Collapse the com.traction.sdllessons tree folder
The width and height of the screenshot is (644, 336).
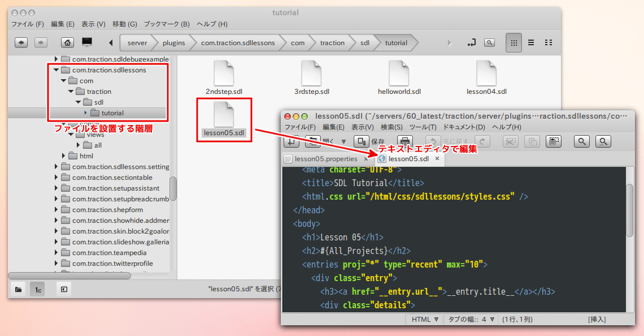(56, 70)
